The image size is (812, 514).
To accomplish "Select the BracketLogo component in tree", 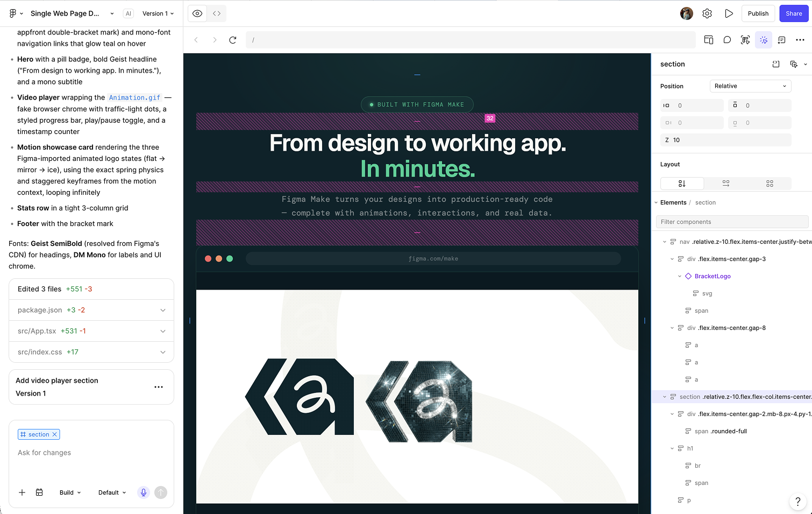I will click(x=713, y=276).
